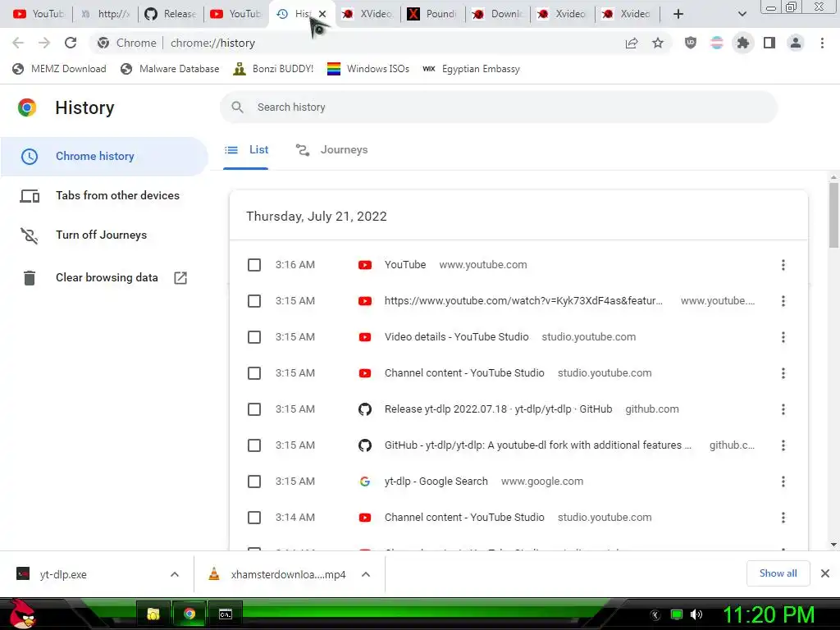Open the tab search dropdown chevron
The height and width of the screenshot is (630, 840).
coord(742,14)
